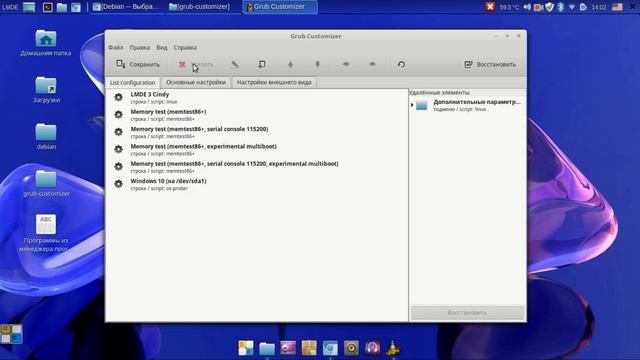
Task: Select the Memory test (memtest86+) entry
Action: [x=256, y=115]
